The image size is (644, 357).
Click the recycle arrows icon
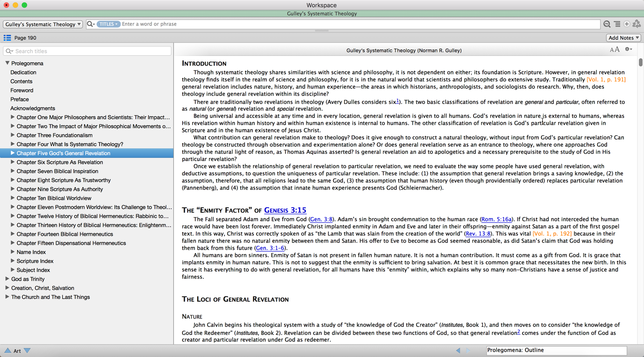click(636, 24)
